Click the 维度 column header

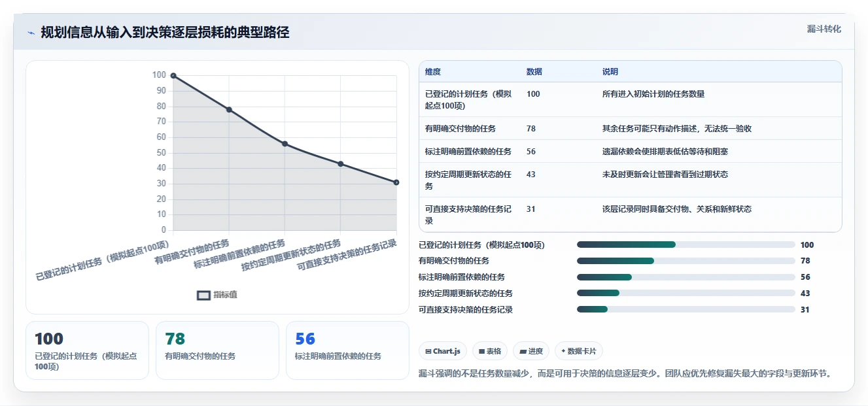[x=433, y=72]
